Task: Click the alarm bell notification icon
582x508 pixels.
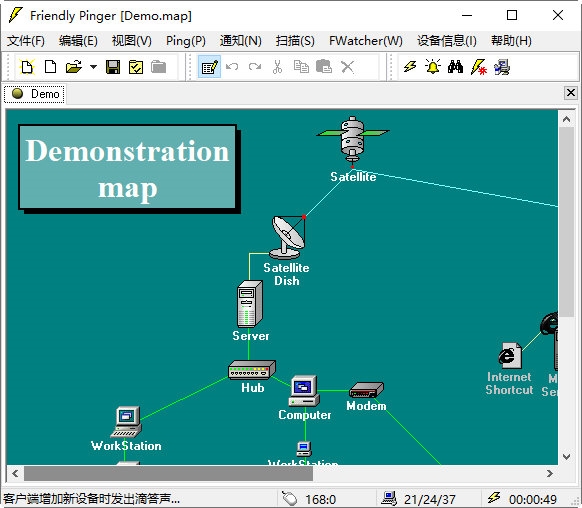Action: point(433,67)
